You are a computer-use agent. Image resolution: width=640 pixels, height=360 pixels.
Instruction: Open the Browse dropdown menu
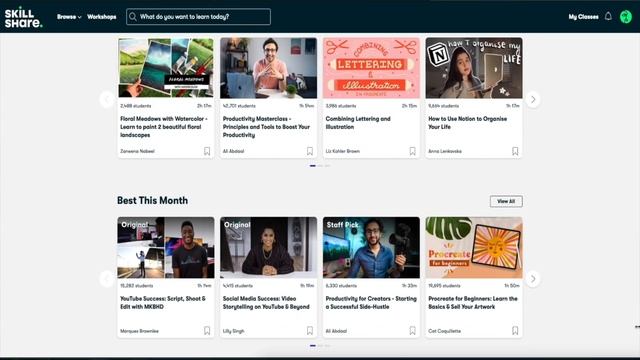pyautogui.click(x=69, y=17)
